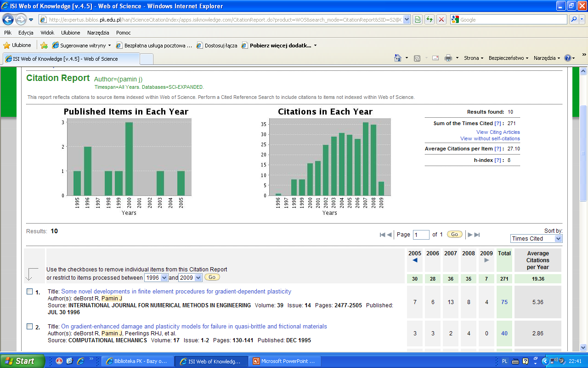Open Bezpłatna usługa pocztowa favorites link

tap(154, 45)
